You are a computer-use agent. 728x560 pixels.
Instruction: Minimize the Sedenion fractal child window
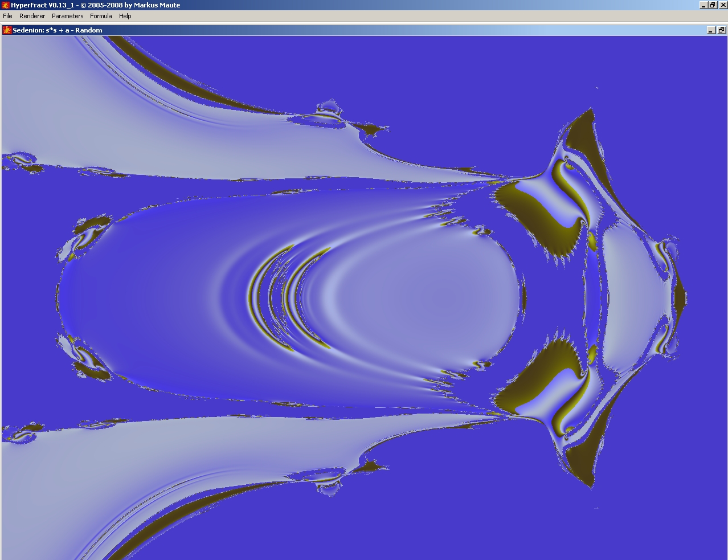click(711, 30)
